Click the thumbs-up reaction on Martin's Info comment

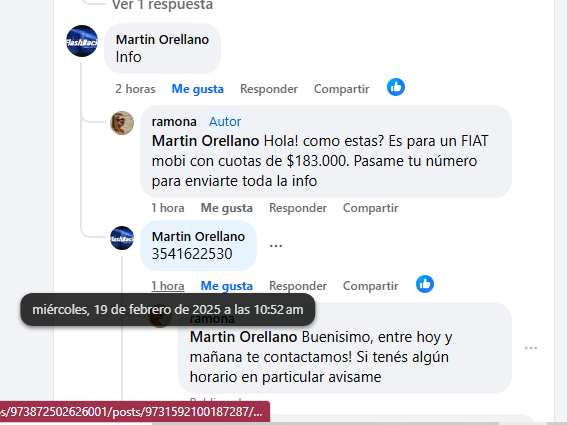pyautogui.click(x=396, y=87)
